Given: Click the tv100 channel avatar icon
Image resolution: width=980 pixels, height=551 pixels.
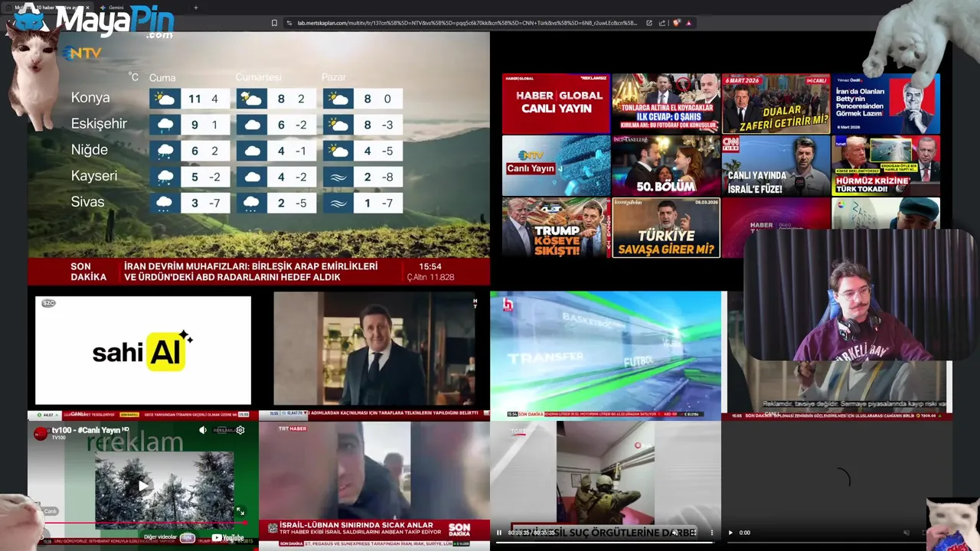Looking at the screenshot, I should point(41,433).
